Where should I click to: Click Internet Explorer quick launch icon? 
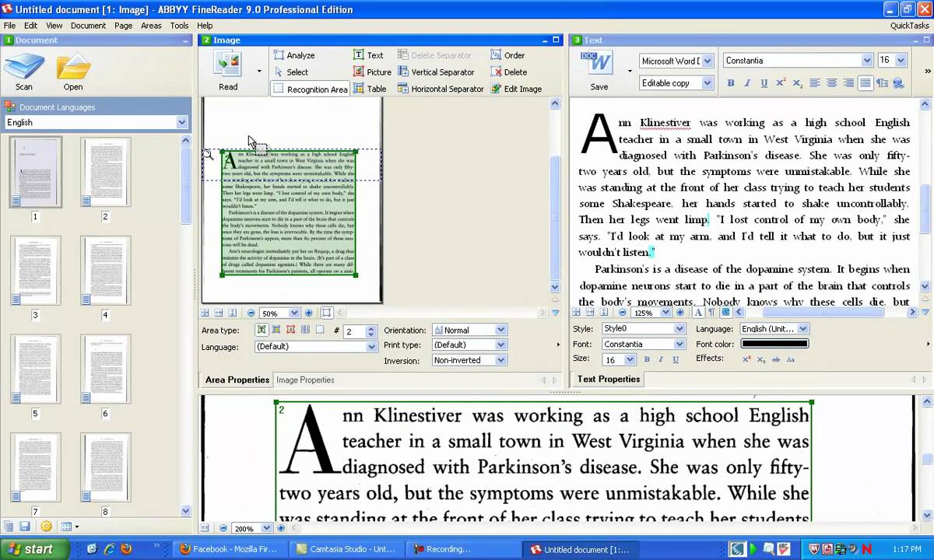point(109,549)
